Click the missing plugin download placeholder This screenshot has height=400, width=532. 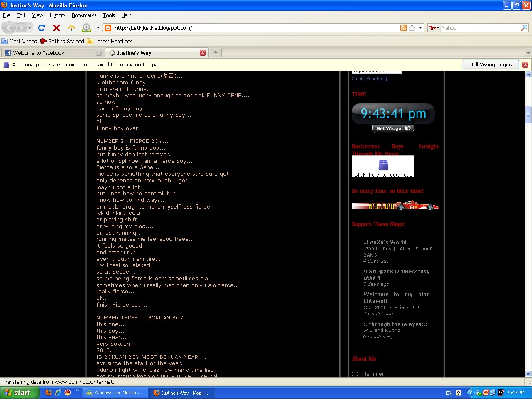click(x=383, y=166)
